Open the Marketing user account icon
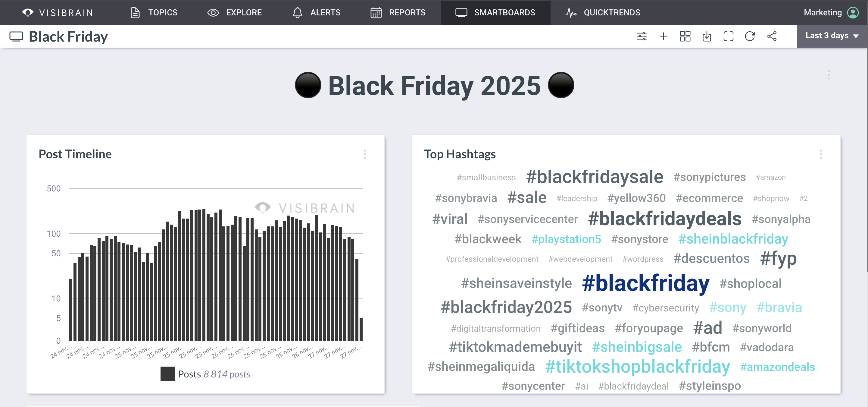This screenshot has height=407, width=868. coord(853,12)
